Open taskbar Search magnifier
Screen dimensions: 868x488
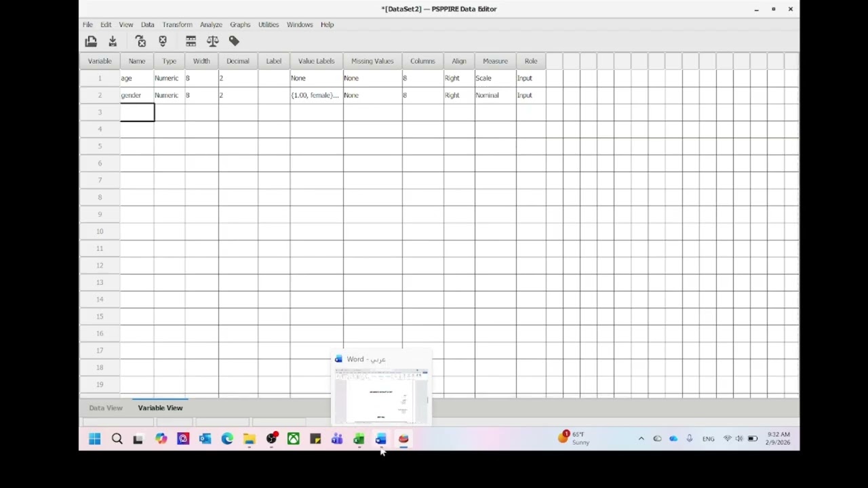(117, 439)
